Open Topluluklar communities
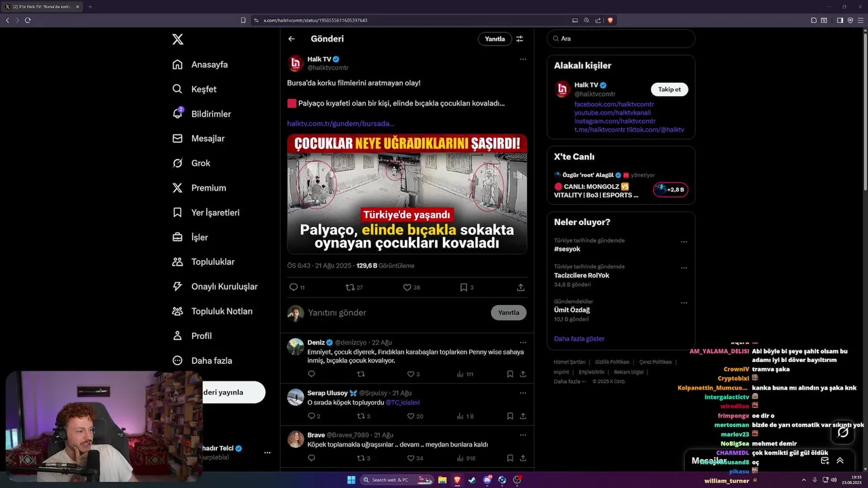The width and height of the screenshot is (868, 488). point(203,262)
